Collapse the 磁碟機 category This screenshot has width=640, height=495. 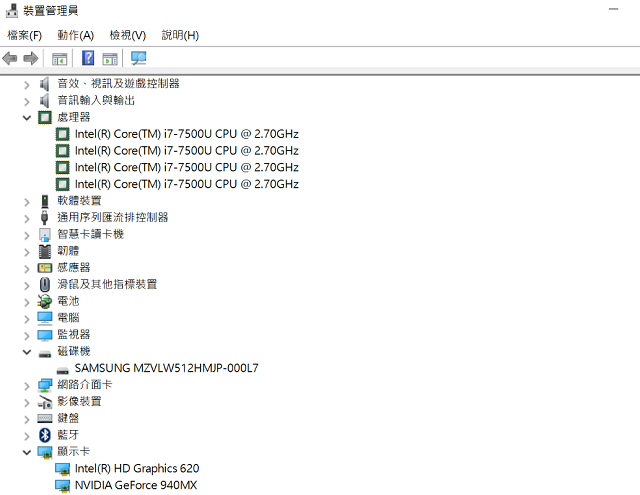tap(27, 352)
